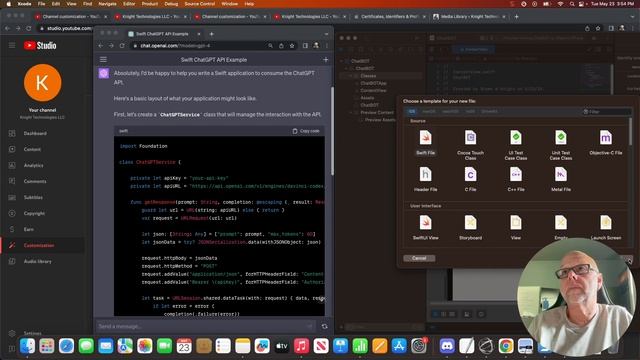Collapse the ChatBOT project in Xcode navigator

tap(342, 61)
